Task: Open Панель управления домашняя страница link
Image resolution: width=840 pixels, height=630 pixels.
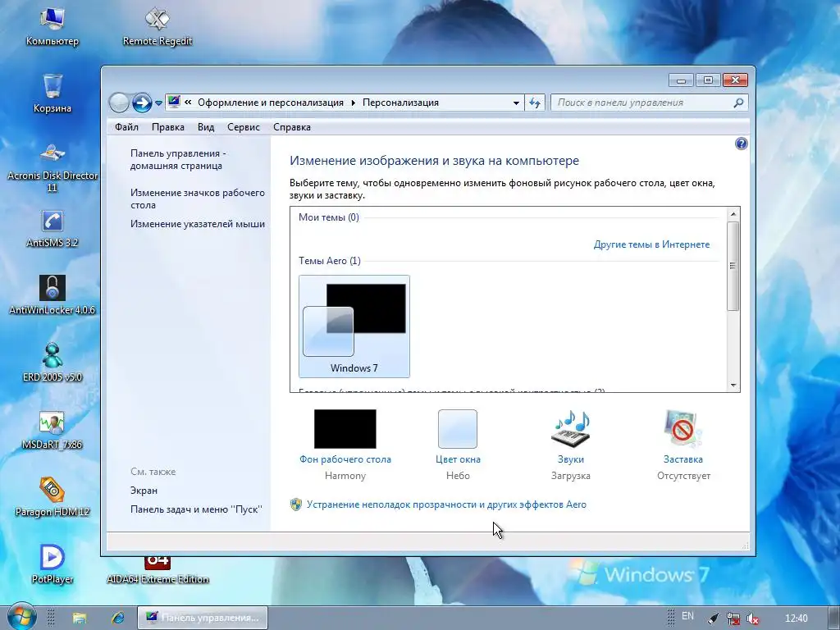Action: [x=178, y=160]
